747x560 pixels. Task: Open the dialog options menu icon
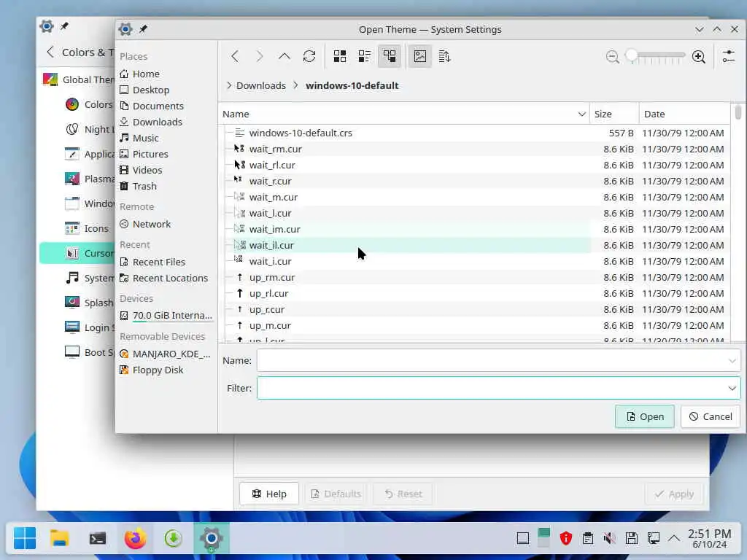(x=729, y=56)
